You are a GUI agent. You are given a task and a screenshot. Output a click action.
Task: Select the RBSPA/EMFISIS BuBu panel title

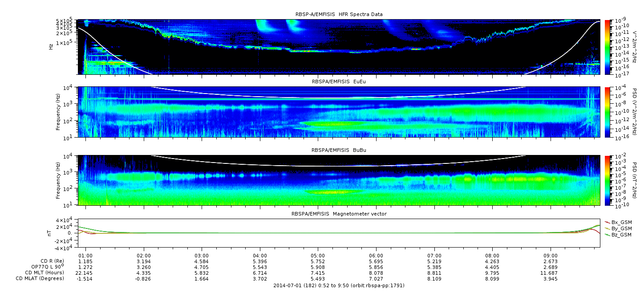coord(339,151)
